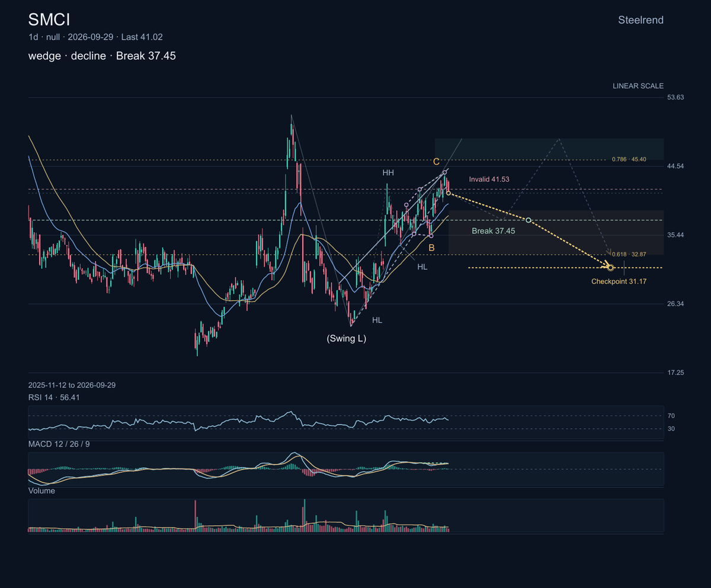Viewport: 711px width, 588px height.
Task: Click the 'RSI 14 · 56.41' indicator title
Action: pyautogui.click(x=54, y=397)
